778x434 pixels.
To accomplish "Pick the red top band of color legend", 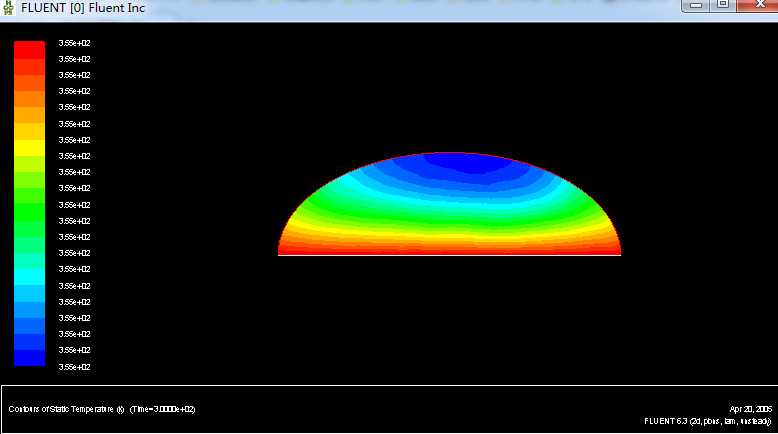I will pos(29,50).
